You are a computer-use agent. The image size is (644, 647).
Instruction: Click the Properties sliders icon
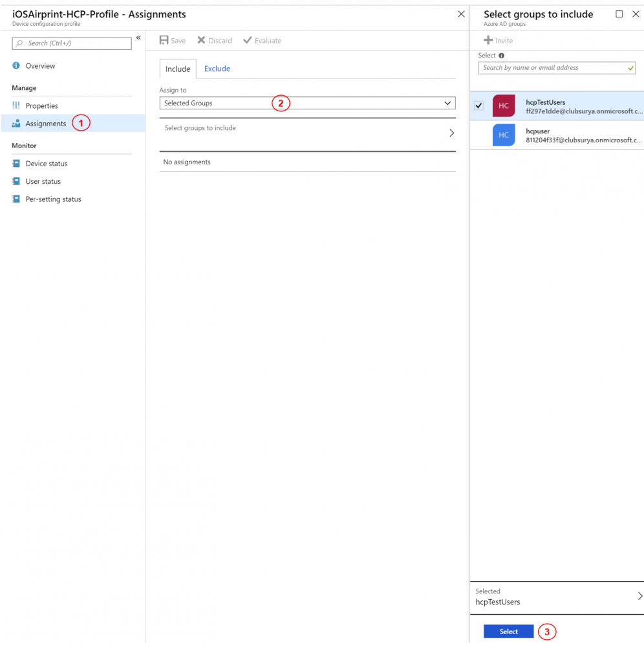[17, 105]
